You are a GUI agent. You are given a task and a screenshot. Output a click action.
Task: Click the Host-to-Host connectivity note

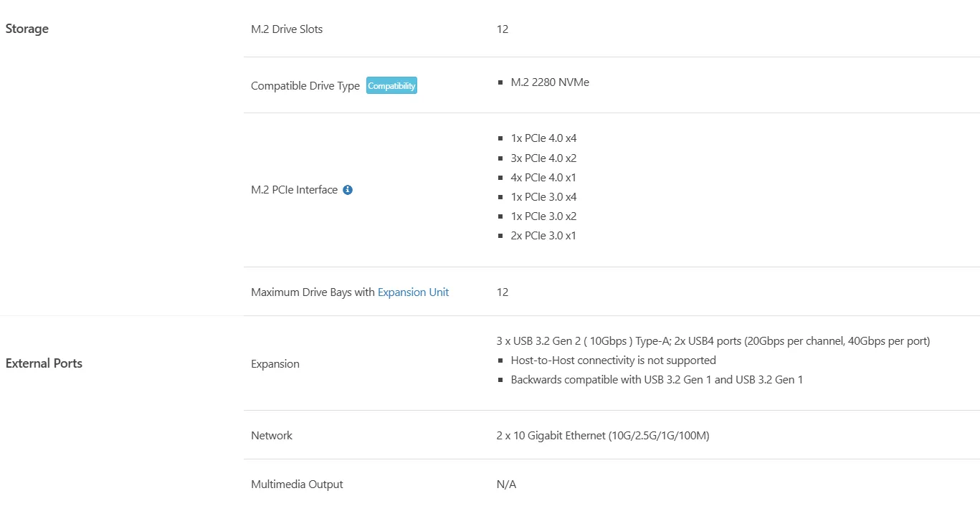(613, 360)
